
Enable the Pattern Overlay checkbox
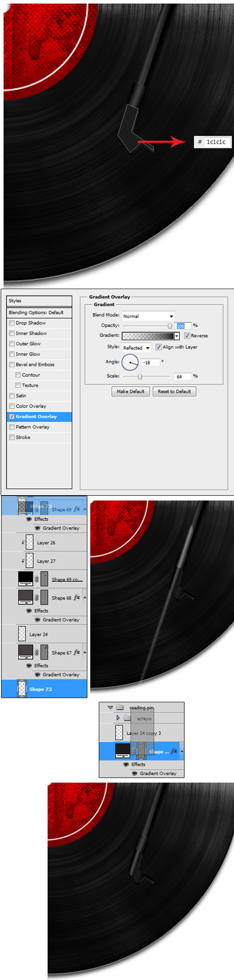pos(11,427)
